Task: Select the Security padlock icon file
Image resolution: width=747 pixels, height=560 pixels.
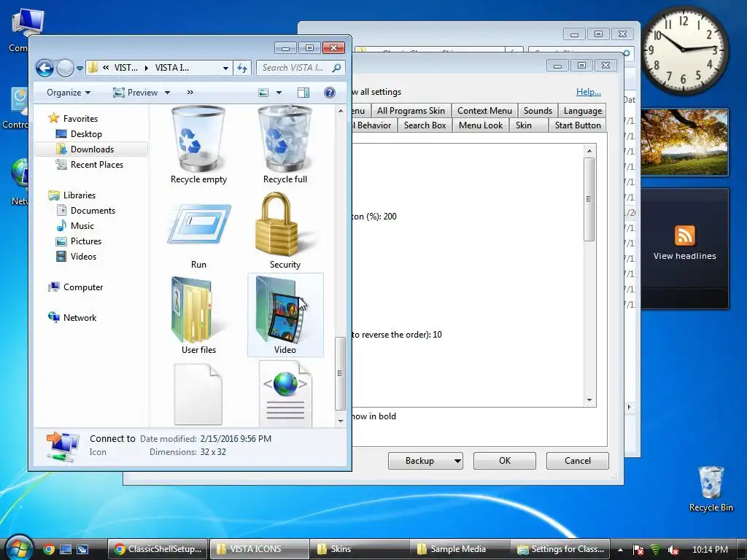Action: [285, 230]
